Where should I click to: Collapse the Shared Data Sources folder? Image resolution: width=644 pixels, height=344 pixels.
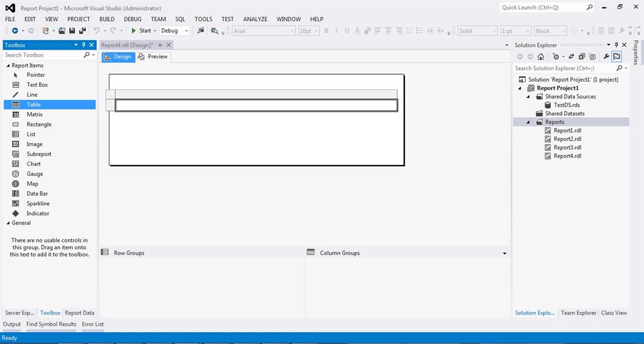tap(530, 97)
